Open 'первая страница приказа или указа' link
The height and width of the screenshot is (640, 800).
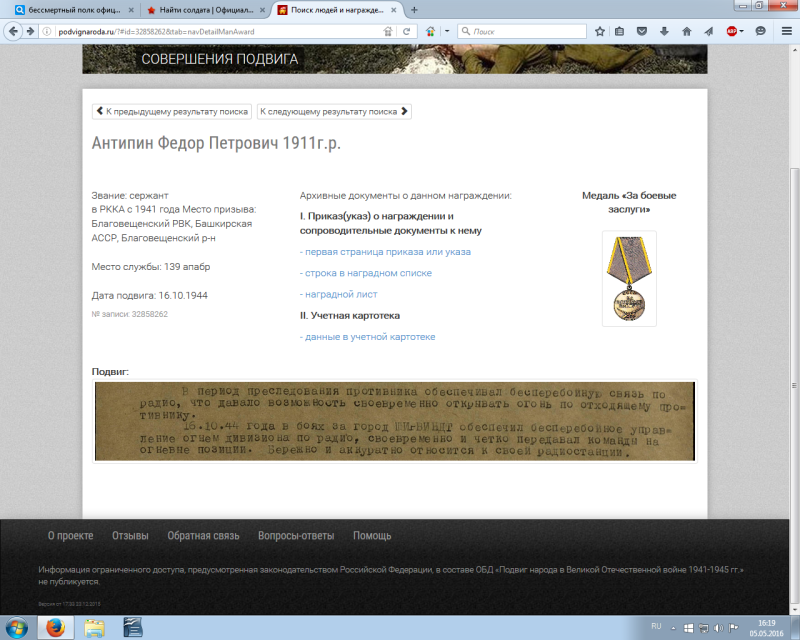[x=385, y=251]
